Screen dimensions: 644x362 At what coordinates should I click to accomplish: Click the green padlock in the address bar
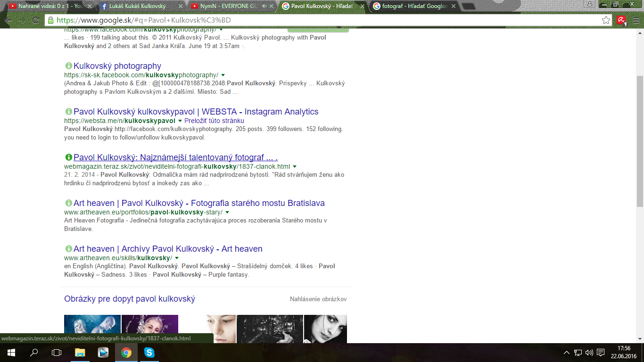coord(51,20)
